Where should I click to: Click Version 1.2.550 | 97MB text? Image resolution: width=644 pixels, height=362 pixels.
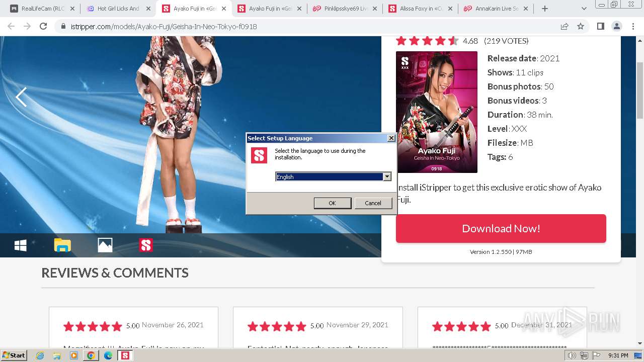tap(501, 251)
